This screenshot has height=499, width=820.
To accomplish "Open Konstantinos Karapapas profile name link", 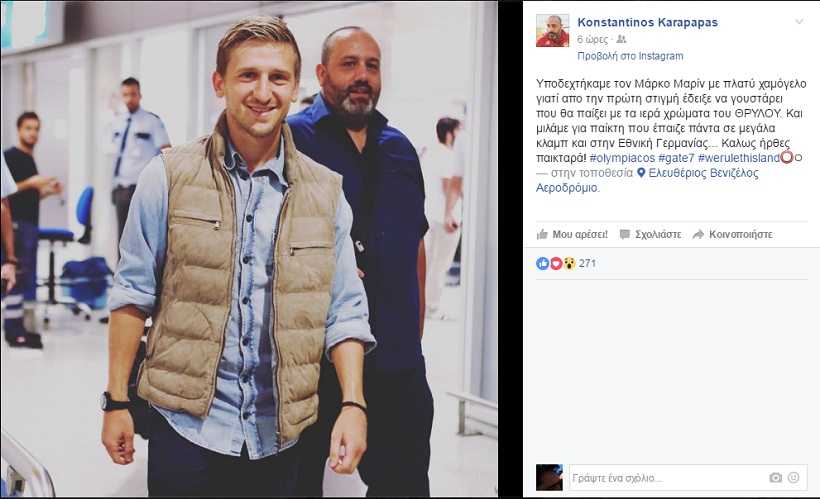I will (x=647, y=22).
